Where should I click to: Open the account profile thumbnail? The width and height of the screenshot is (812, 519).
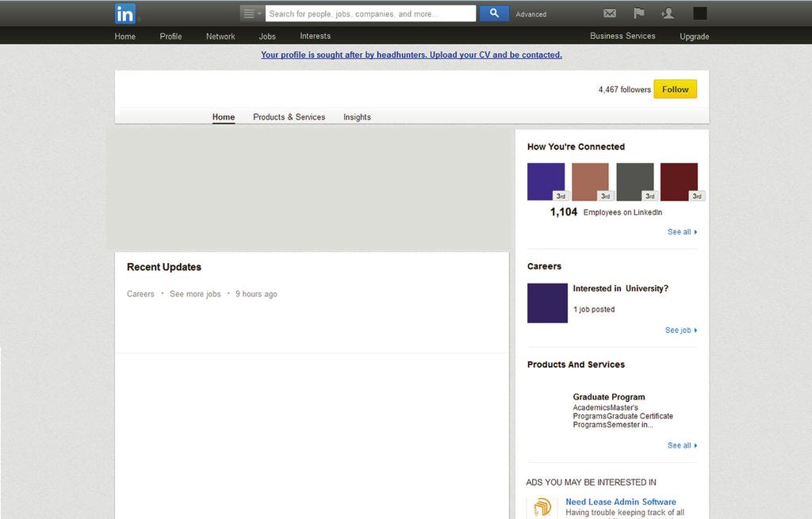[x=699, y=13]
